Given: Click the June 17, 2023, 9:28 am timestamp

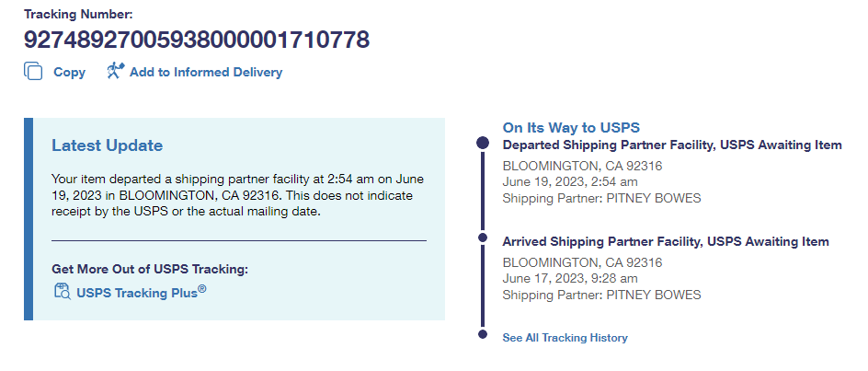Looking at the screenshot, I should [570, 279].
